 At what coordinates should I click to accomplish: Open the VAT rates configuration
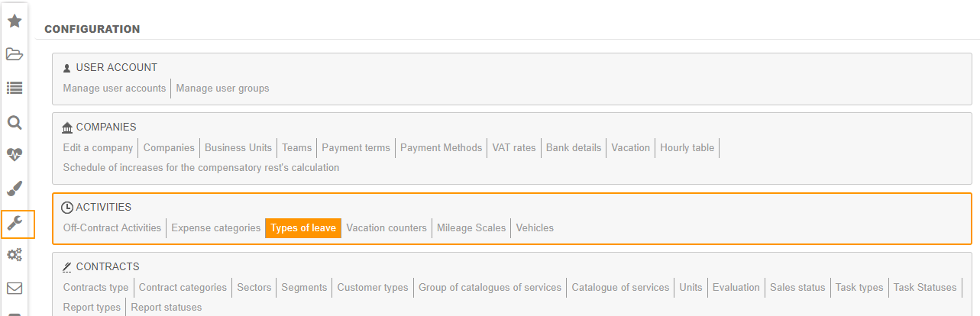pyautogui.click(x=514, y=148)
